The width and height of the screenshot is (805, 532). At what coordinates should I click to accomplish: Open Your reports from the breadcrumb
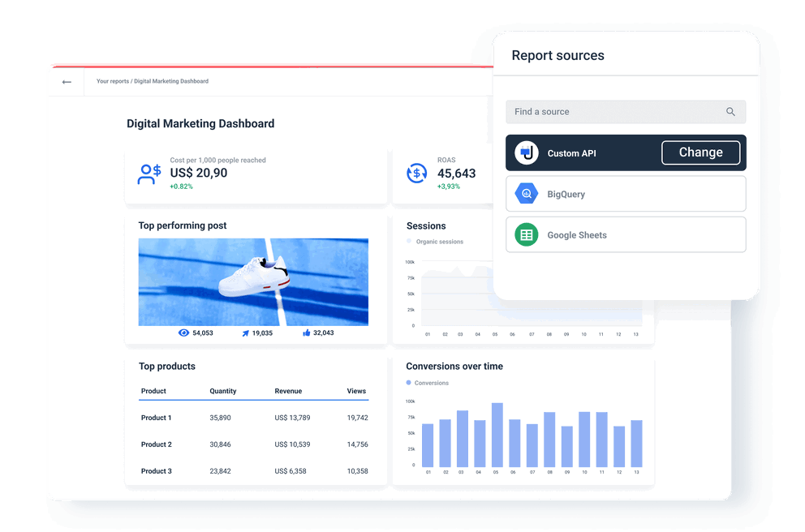[x=112, y=81]
